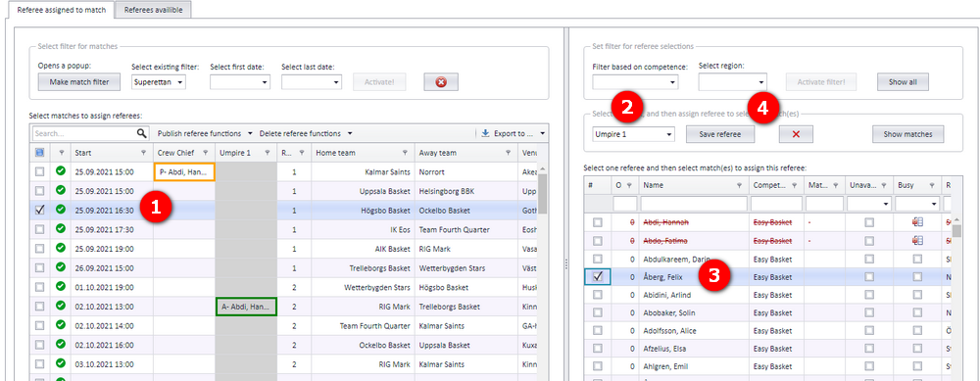Uncheck the Högsbo Basket match checkbox

(x=40, y=211)
